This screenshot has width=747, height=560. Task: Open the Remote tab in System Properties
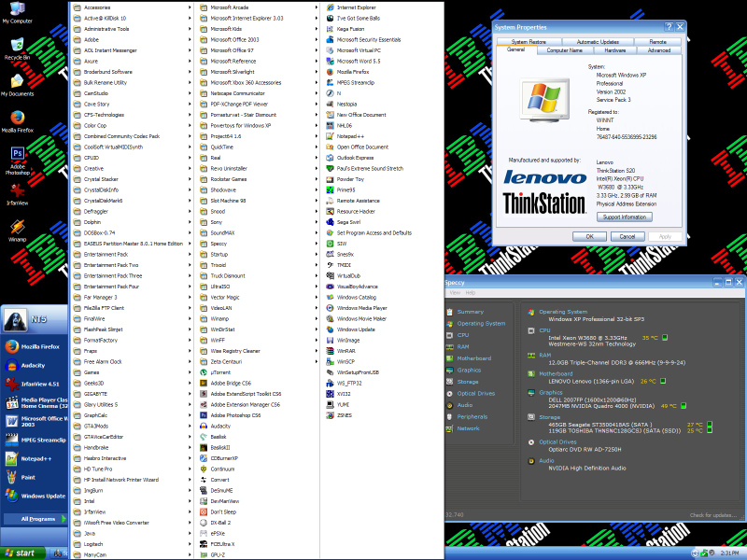click(x=658, y=42)
